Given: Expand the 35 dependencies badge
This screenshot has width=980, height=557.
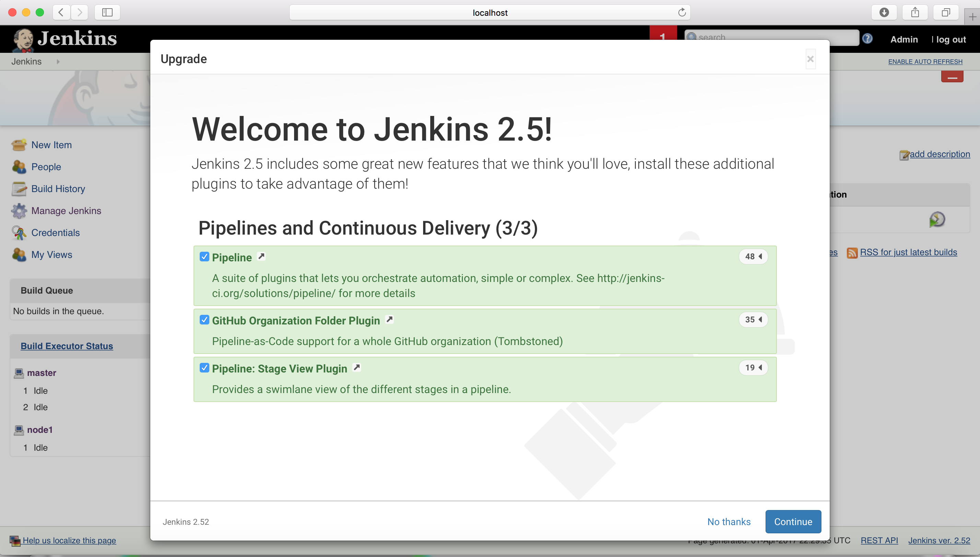Looking at the screenshot, I should point(753,319).
